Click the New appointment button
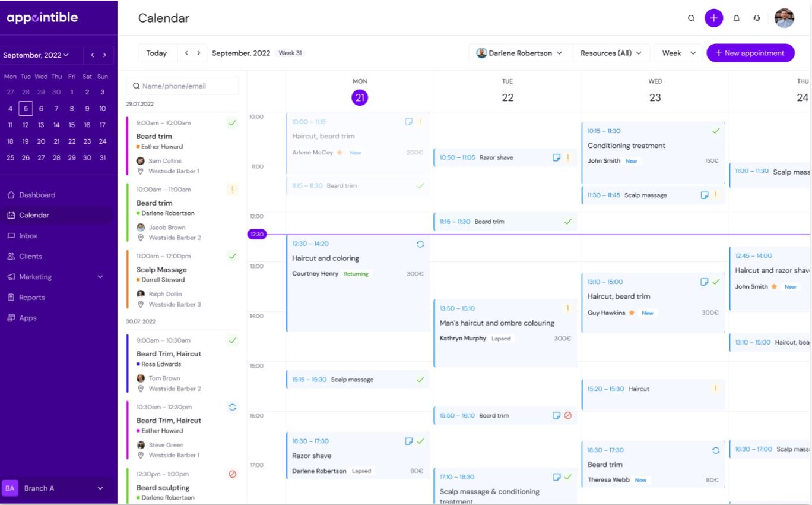The height and width of the screenshot is (505, 812). [750, 53]
